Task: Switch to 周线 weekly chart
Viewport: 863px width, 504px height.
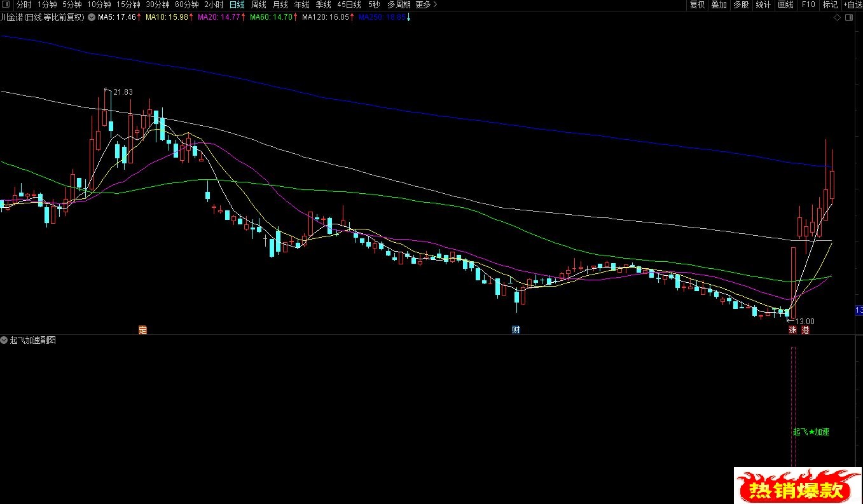Action: pyautogui.click(x=259, y=4)
